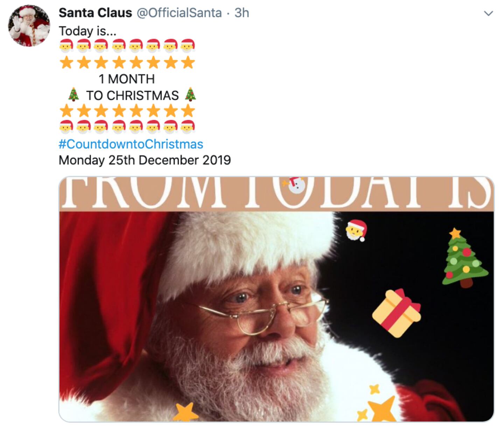Click the Santa Claus profile avatar

coord(29,26)
